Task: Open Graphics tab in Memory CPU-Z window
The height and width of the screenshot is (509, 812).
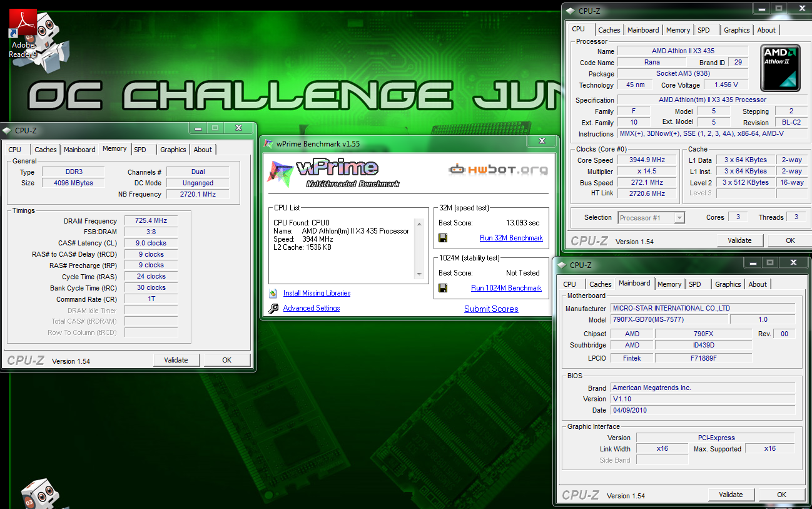Action: tap(173, 150)
